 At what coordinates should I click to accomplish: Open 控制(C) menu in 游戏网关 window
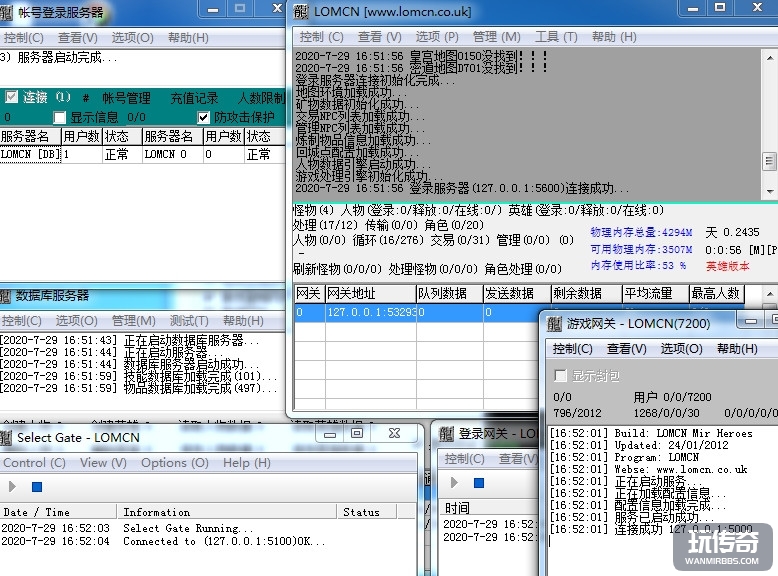(x=572, y=349)
